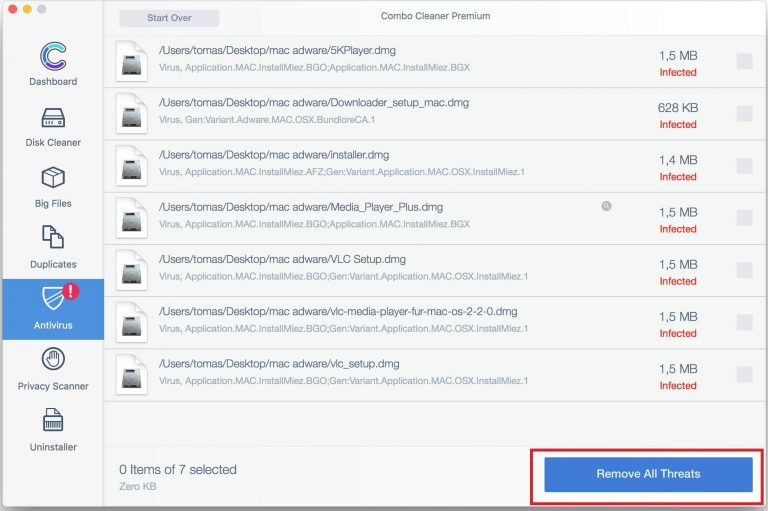Click the Zero KB total label
The image size is (768, 511).
click(x=138, y=487)
